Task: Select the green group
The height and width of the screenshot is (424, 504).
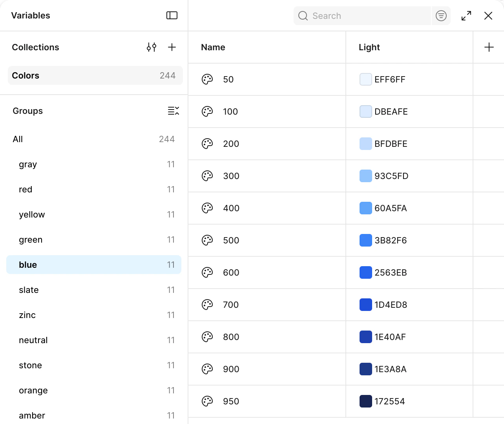Action: coord(94,239)
